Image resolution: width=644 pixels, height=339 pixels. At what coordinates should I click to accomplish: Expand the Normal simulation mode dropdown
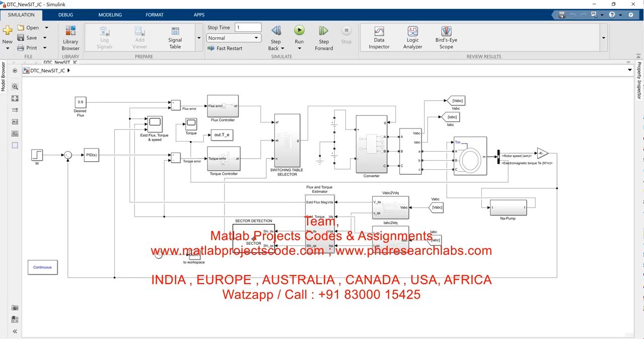click(x=234, y=38)
